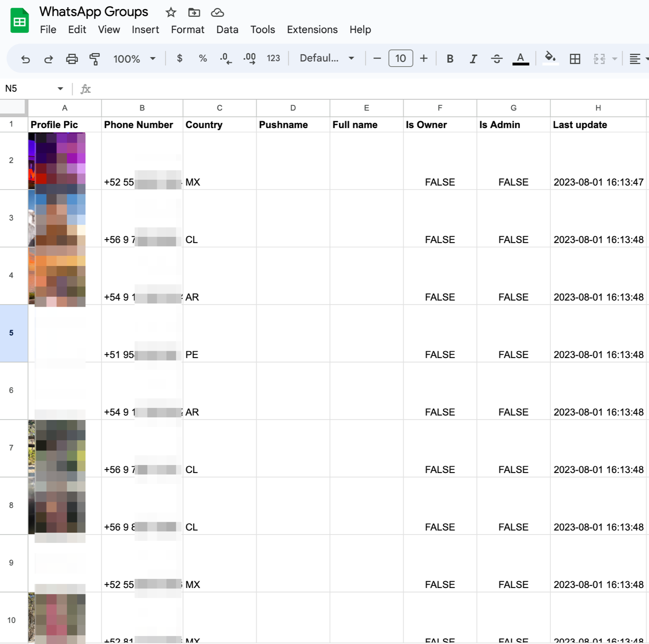
Task: Open the Tools menu
Action: (263, 30)
